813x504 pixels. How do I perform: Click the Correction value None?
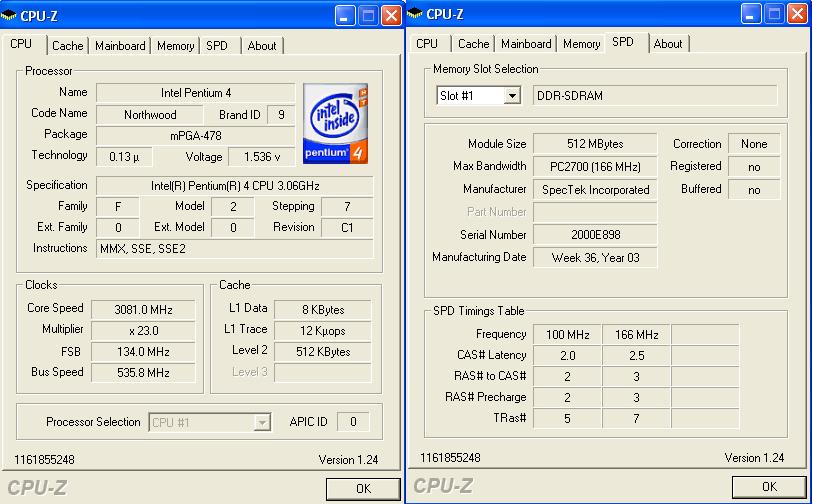(x=754, y=144)
